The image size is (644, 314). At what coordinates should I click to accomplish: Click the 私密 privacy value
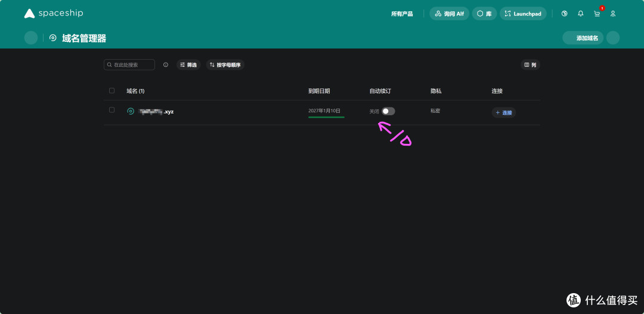tap(435, 110)
